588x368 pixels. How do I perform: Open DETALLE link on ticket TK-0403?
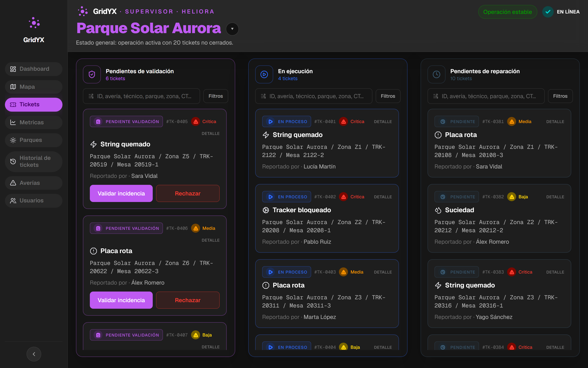(383, 272)
